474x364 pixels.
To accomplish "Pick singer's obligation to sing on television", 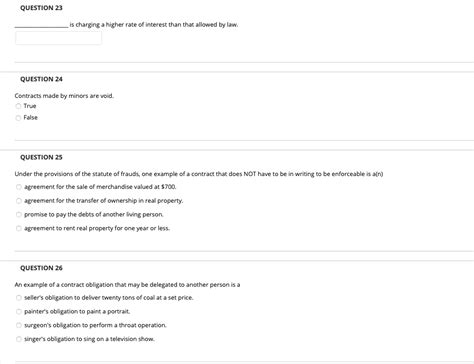I will point(19,339).
